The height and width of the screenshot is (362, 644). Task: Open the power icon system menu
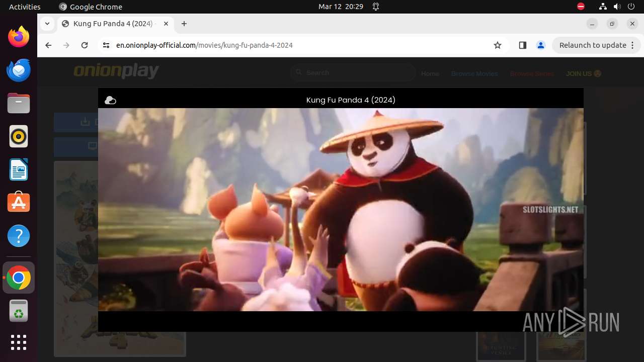tap(631, 7)
